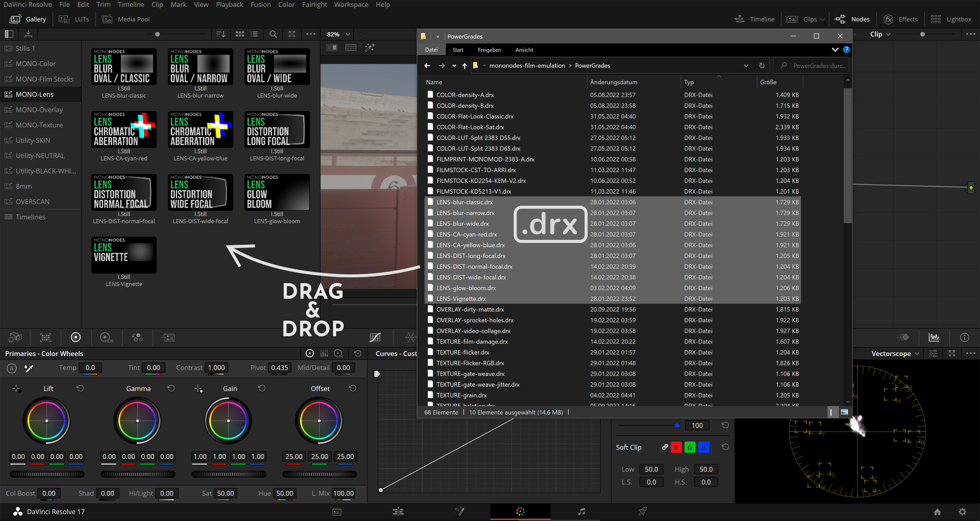
Task: Open Explorer recent locations dropdown
Action: 454,66
